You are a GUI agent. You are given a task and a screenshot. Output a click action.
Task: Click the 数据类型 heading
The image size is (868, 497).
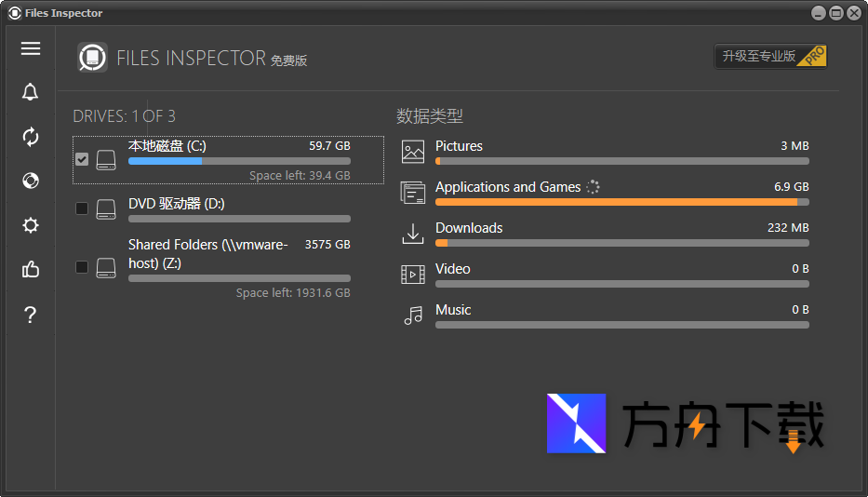pyautogui.click(x=430, y=116)
